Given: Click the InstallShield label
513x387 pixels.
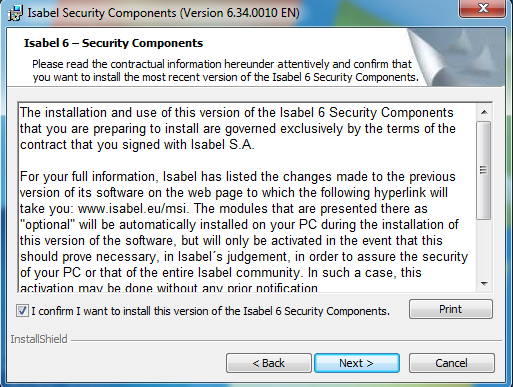Looking at the screenshot, I should click(39, 339).
